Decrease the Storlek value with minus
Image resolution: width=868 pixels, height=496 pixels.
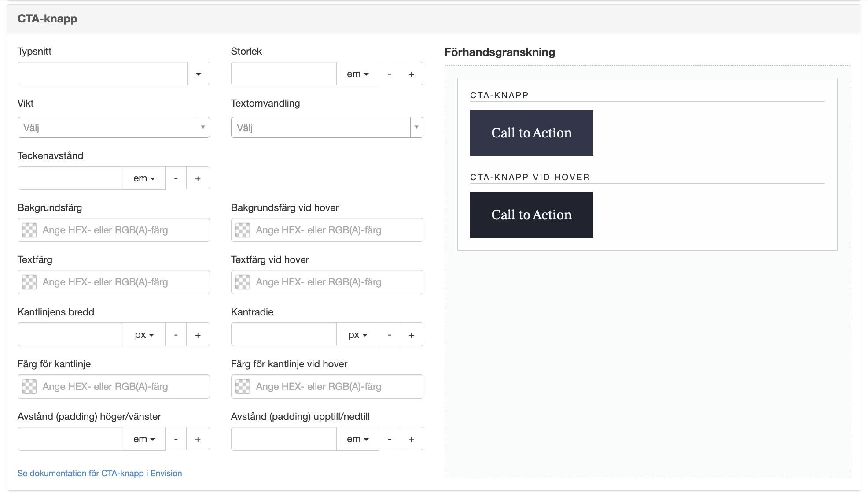390,74
